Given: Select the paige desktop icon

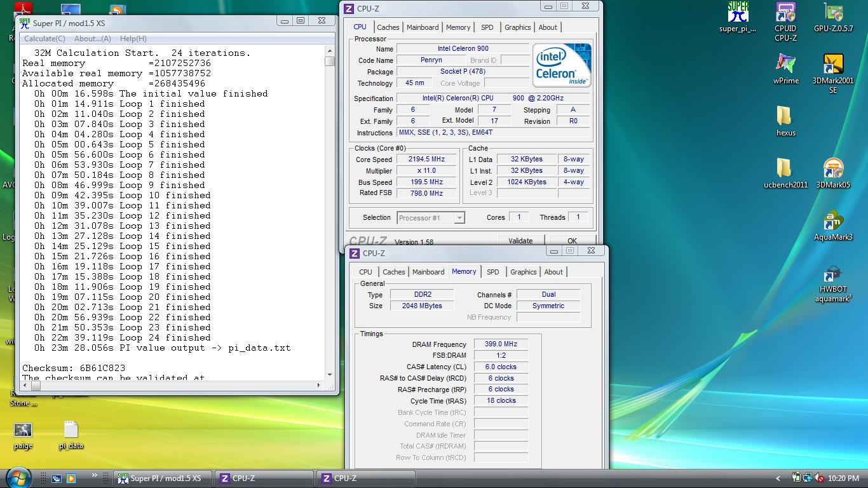Looking at the screenshot, I should coord(23,431).
